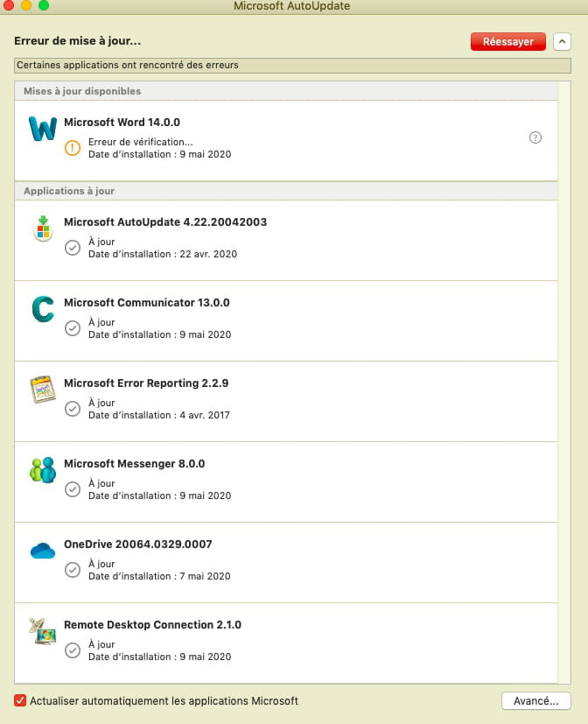
Task: Collapse the update list with the chevron button
Action: (x=562, y=41)
